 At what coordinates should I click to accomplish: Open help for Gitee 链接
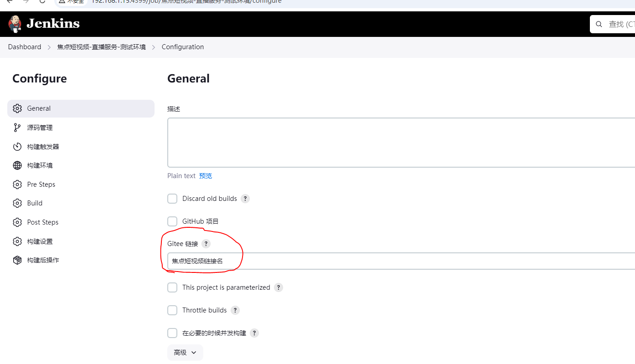click(206, 244)
